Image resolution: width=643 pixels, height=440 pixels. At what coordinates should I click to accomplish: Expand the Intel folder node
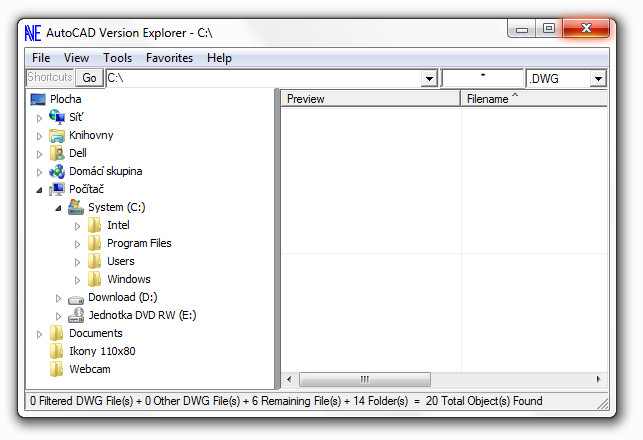click(x=78, y=226)
